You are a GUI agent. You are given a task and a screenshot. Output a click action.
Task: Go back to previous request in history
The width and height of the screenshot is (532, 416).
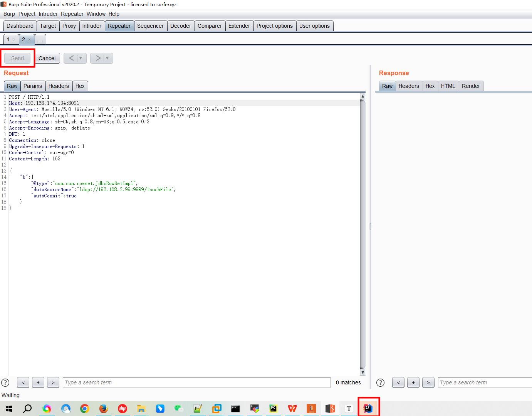pyautogui.click(x=71, y=58)
